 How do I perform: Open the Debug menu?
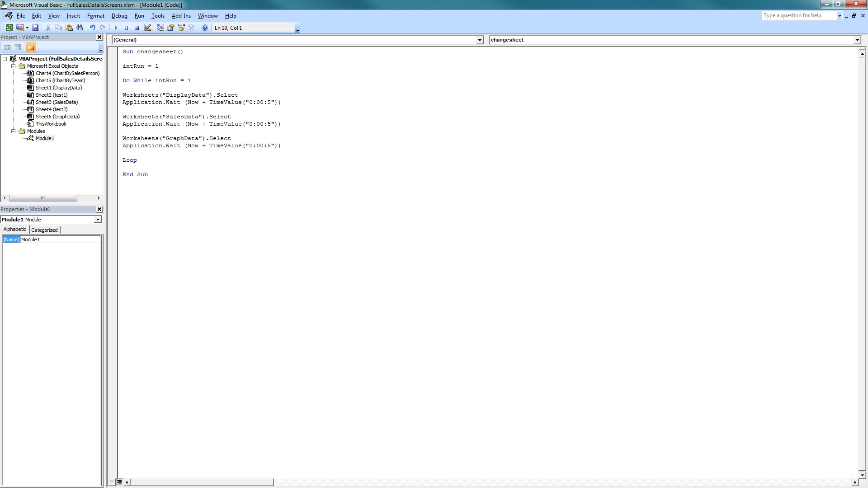[x=119, y=16]
